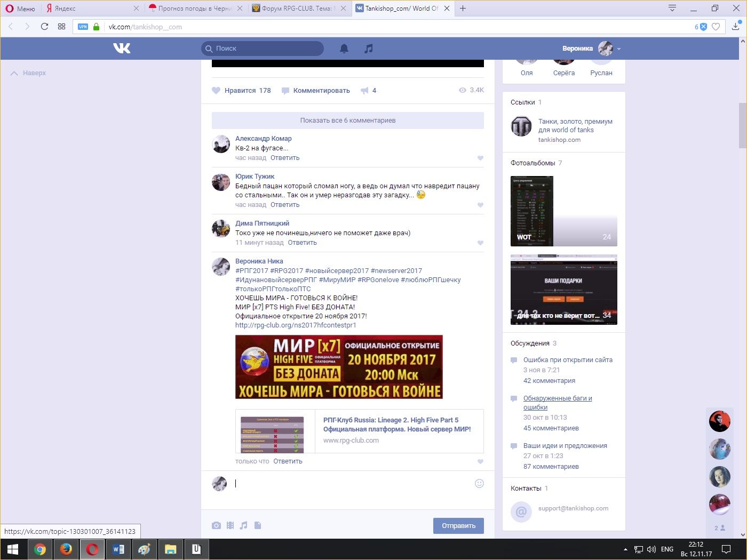747x560 pixels.
Task: Expand the Вероника profile dropdown menu
Action: (x=619, y=49)
